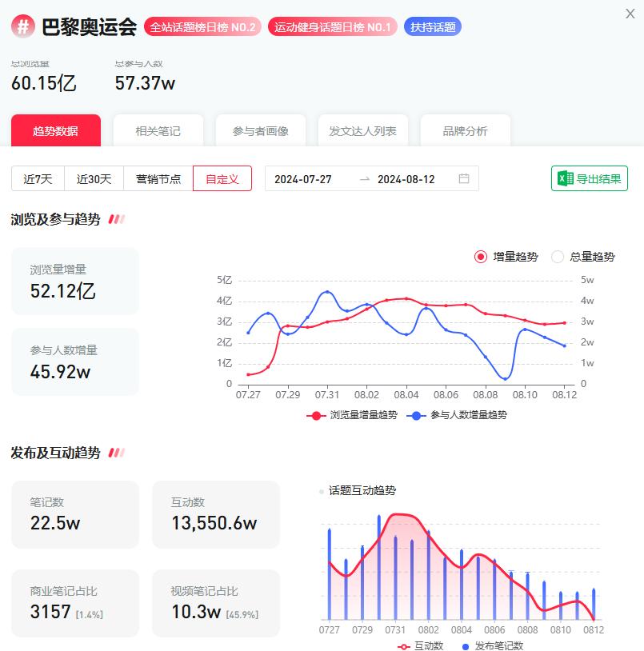This screenshot has width=644, height=651.
Task: Open the 趋势数据 tab
Action: point(56,131)
